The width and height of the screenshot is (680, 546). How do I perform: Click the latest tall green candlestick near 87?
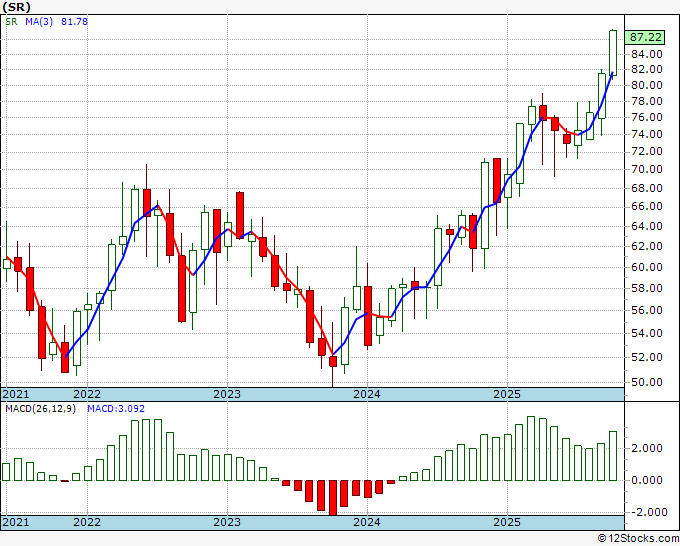coord(613,52)
